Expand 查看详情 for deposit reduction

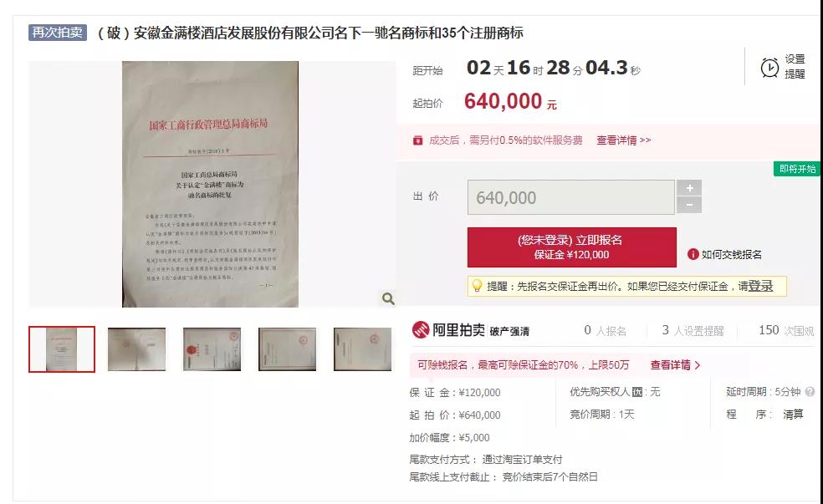pyautogui.click(x=675, y=365)
